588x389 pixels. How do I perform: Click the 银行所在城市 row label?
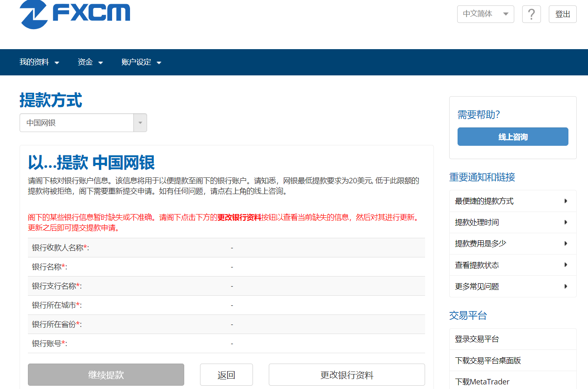coord(57,305)
